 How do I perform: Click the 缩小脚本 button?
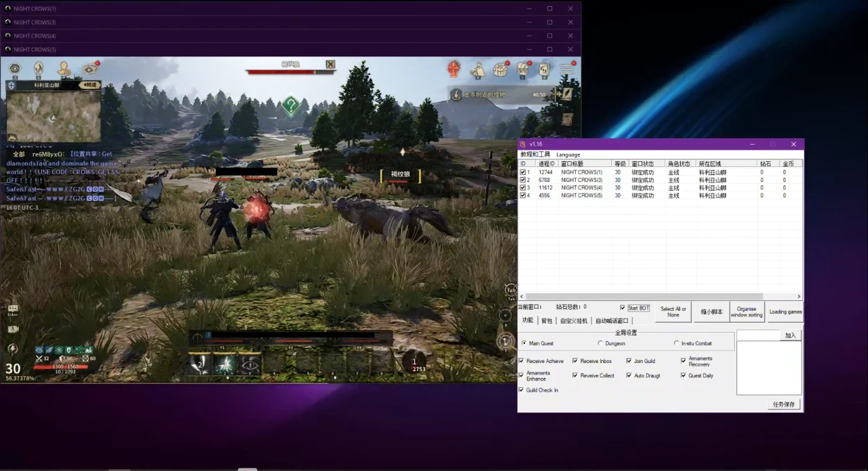[x=711, y=312]
